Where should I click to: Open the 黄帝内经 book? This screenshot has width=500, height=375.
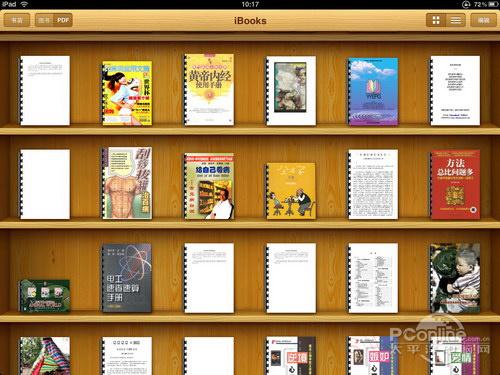pyautogui.click(x=209, y=90)
